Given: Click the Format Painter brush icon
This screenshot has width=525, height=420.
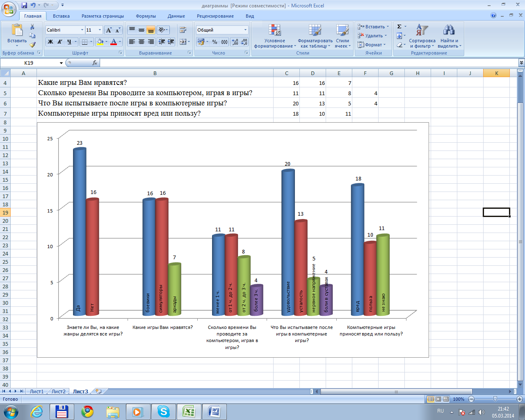Looking at the screenshot, I should click(x=32, y=45).
